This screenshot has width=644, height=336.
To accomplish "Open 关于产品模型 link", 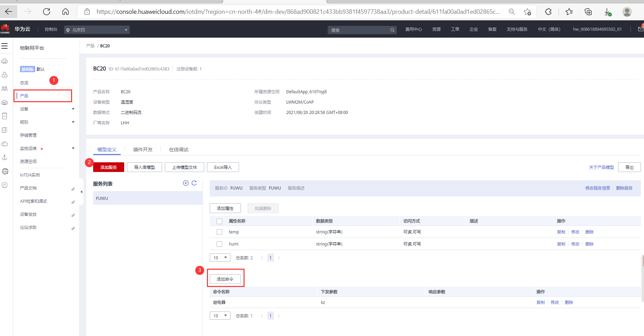I will [602, 167].
